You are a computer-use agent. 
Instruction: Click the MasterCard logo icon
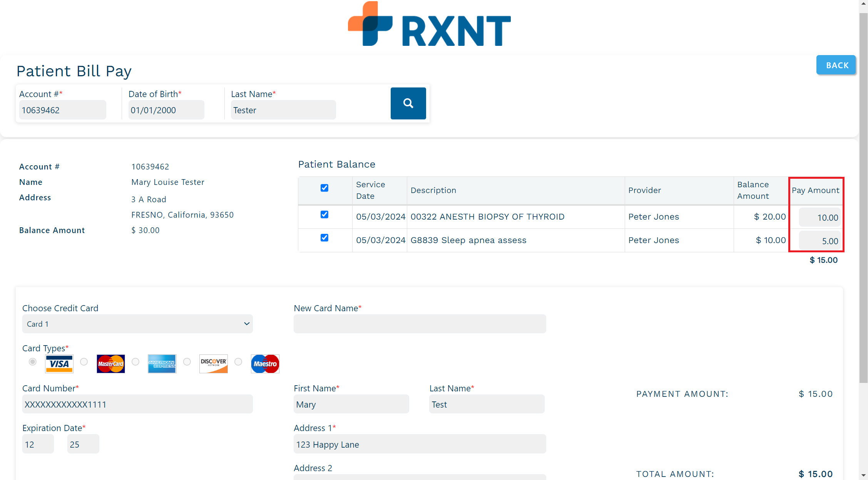point(110,364)
